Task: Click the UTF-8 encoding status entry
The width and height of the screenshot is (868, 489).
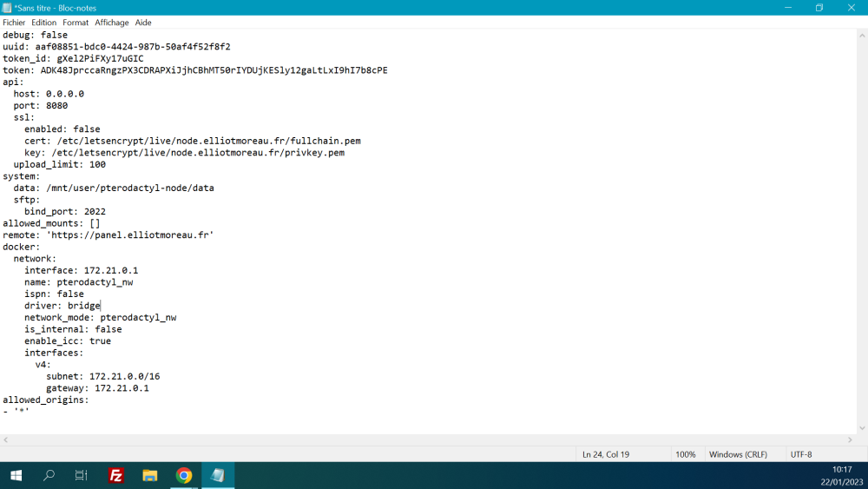Action: click(801, 454)
